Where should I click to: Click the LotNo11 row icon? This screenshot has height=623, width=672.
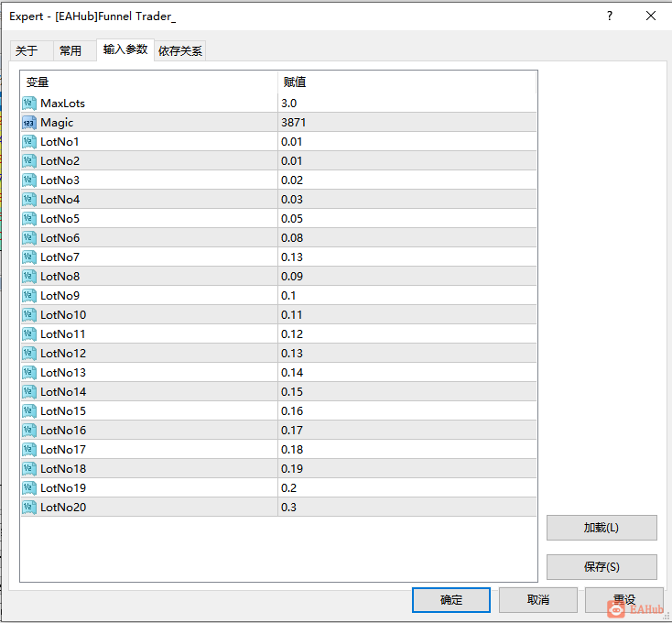(x=29, y=334)
